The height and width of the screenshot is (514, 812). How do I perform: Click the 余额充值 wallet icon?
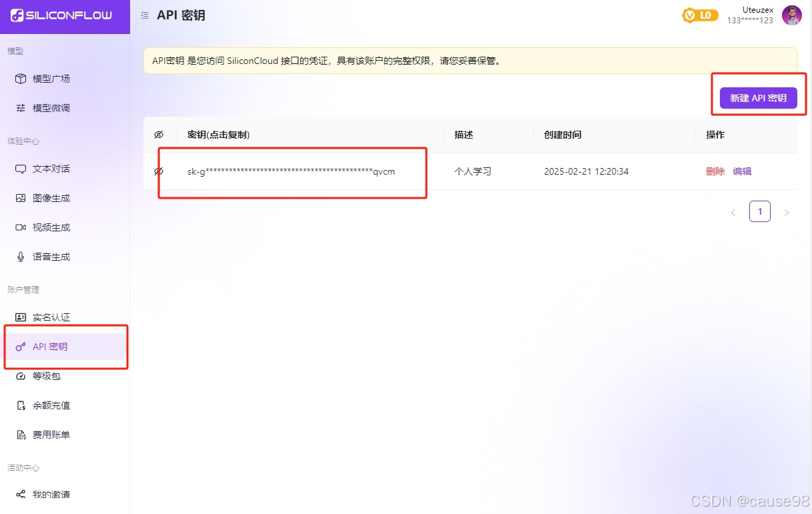[x=21, y=405]
